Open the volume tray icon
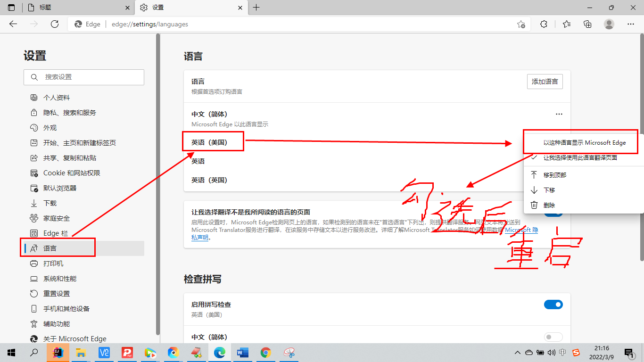644x362 pixels. [x=551, y=353]
